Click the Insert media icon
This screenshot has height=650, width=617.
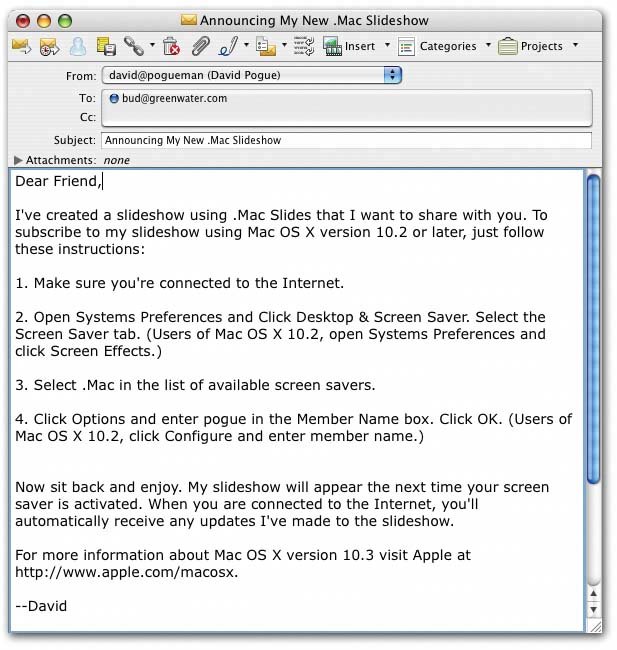click(x=332, y=46)
